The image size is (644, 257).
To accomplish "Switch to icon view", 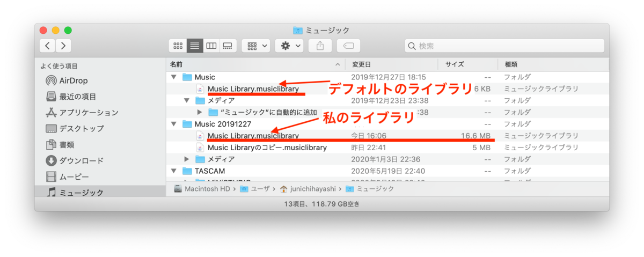I will coord(178,46).
